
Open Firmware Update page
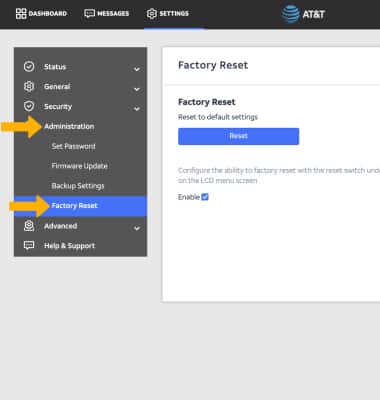[80, 166]
